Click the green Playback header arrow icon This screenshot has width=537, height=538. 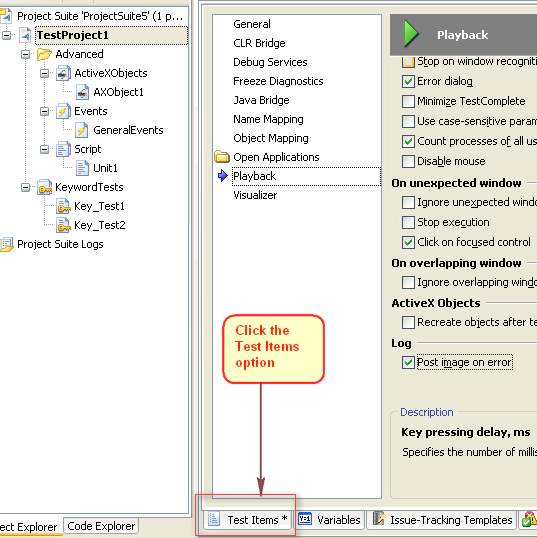click(x=411, y=34)
